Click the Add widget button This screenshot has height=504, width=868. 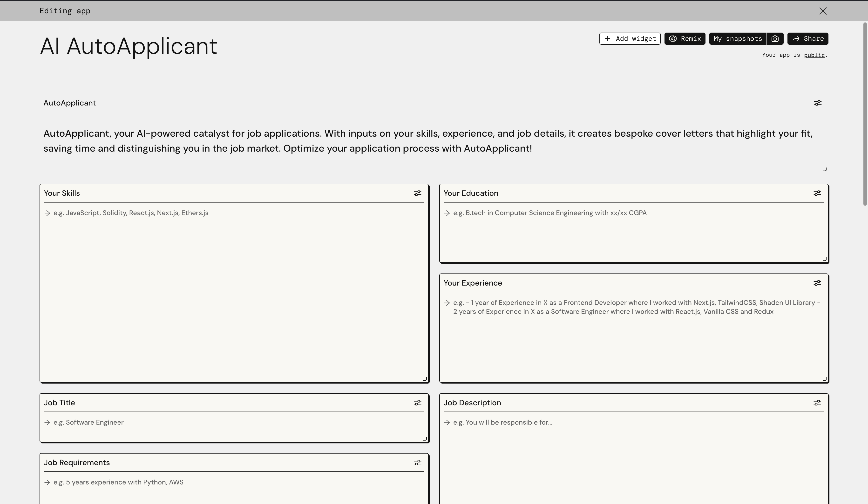coord(630,39)
